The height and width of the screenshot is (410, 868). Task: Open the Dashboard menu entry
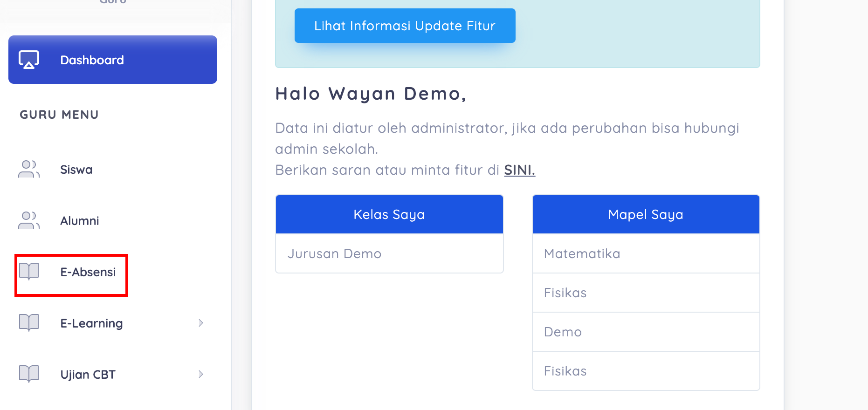[92, 60]
